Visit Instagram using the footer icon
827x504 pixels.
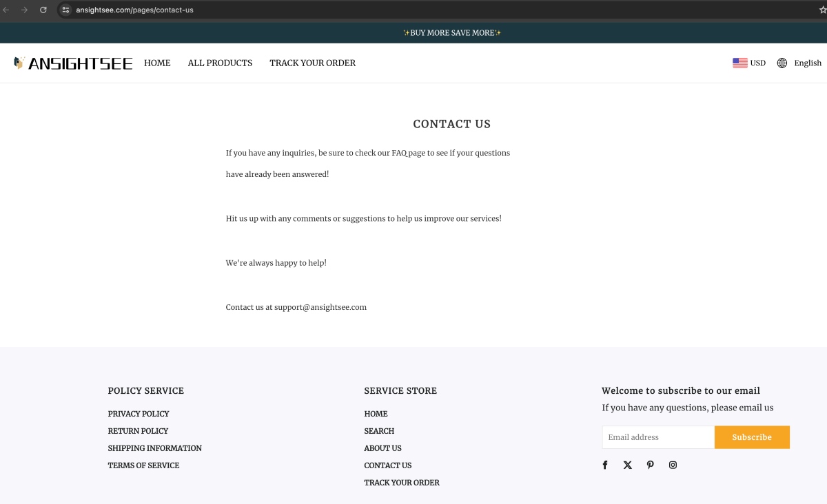pos(673,465)
